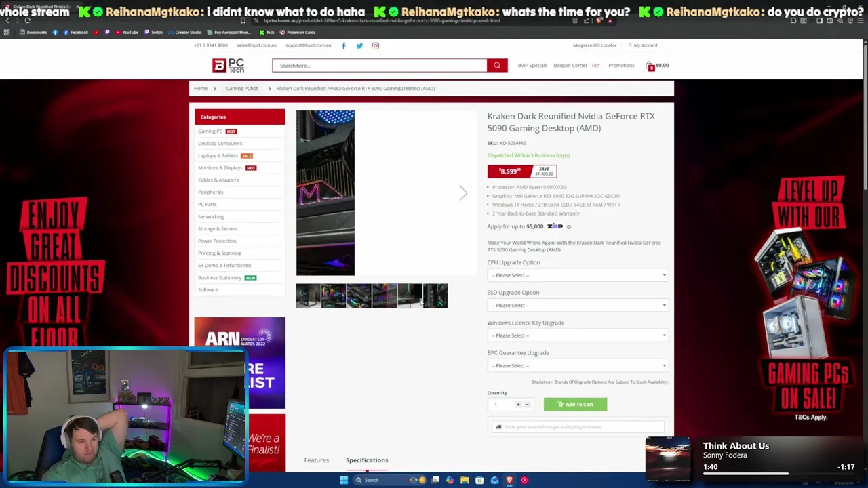This screenshot has height=488, width=868.
Task: Open the BPC Tech Facebook page icon
Action: pyautogui.click(x=344, y=45)
